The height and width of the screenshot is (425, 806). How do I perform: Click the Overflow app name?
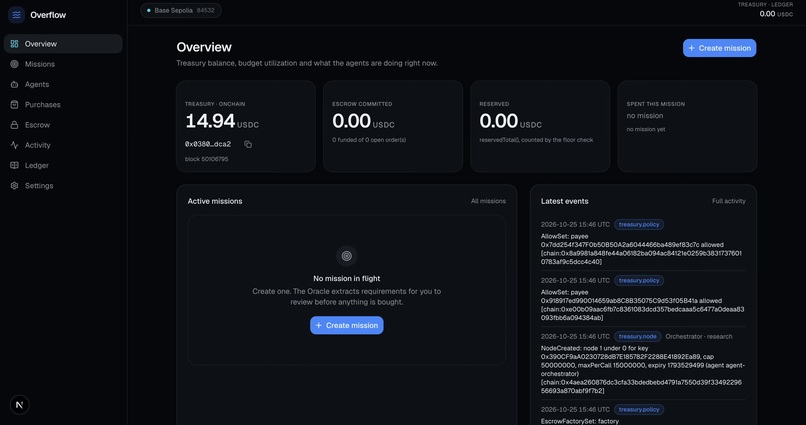(48, 15)
